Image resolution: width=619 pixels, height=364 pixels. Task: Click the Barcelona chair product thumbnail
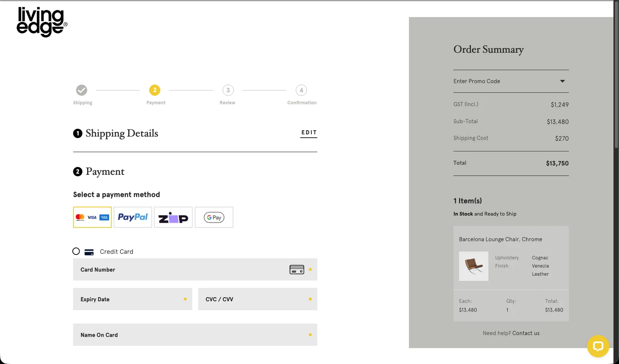point(474,266)
